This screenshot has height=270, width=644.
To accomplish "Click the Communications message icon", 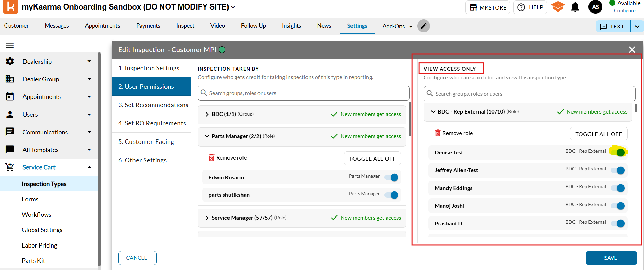I will 10,132.
